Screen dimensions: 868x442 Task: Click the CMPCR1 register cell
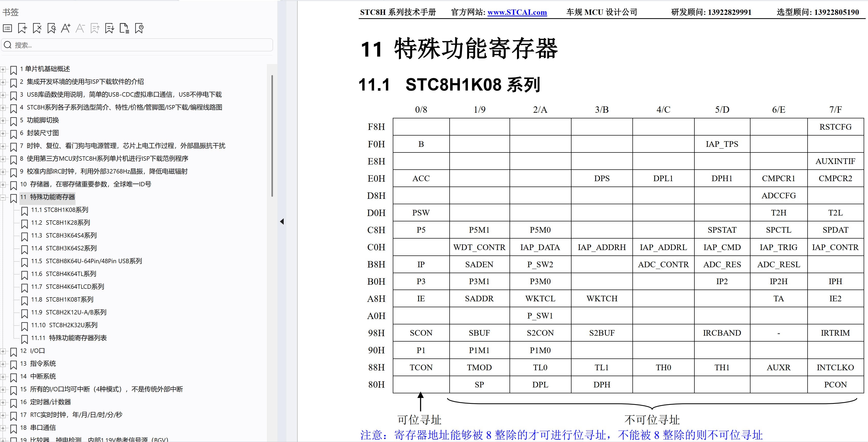point(778,178)
